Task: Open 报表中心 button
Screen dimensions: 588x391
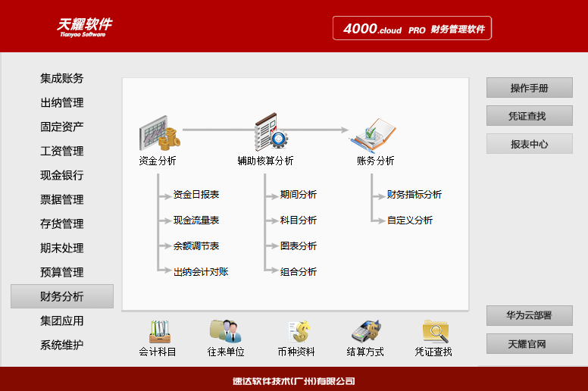Action: 530,144
